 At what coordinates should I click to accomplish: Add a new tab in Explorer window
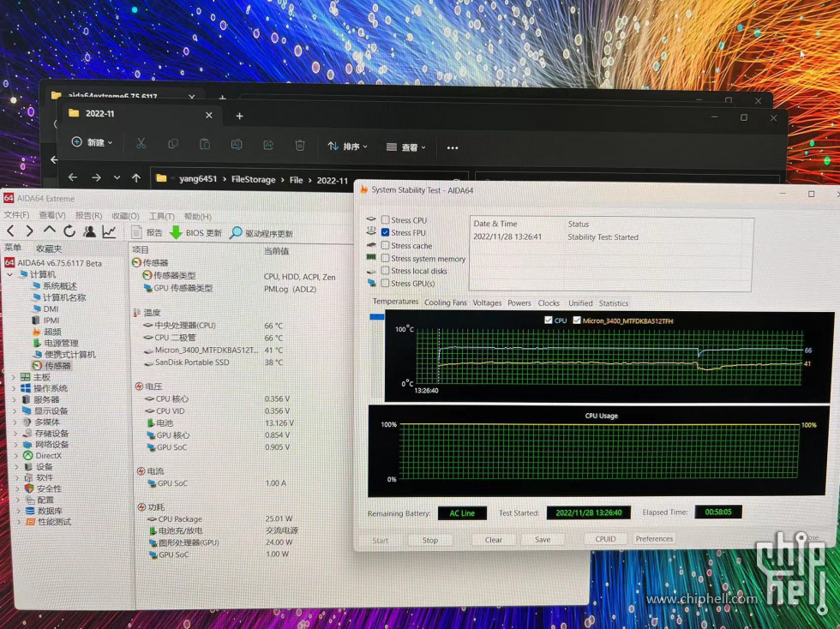click(239, 116)
